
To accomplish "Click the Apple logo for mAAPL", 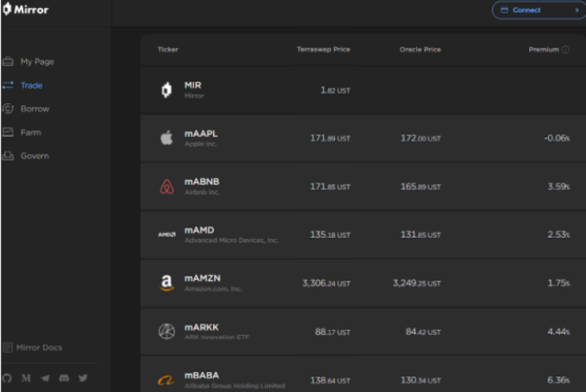I will pyautogui.click(x=167, y=138).
